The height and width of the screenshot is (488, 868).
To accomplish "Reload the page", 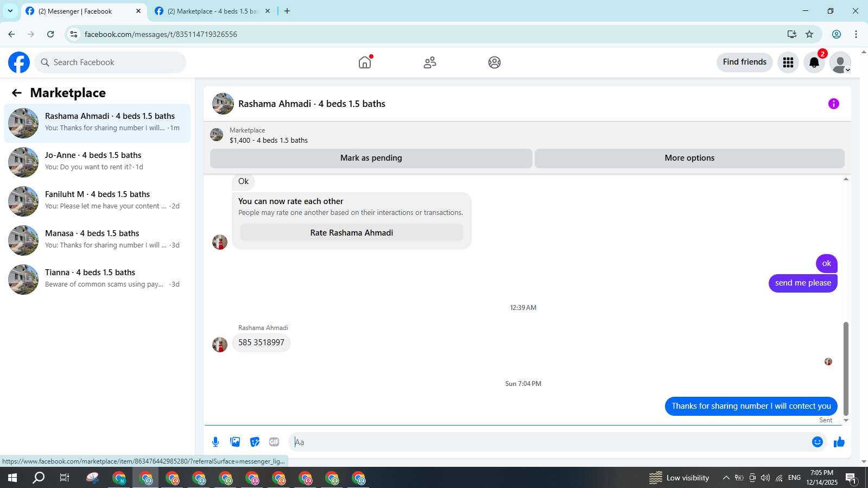I will point(50,34).
